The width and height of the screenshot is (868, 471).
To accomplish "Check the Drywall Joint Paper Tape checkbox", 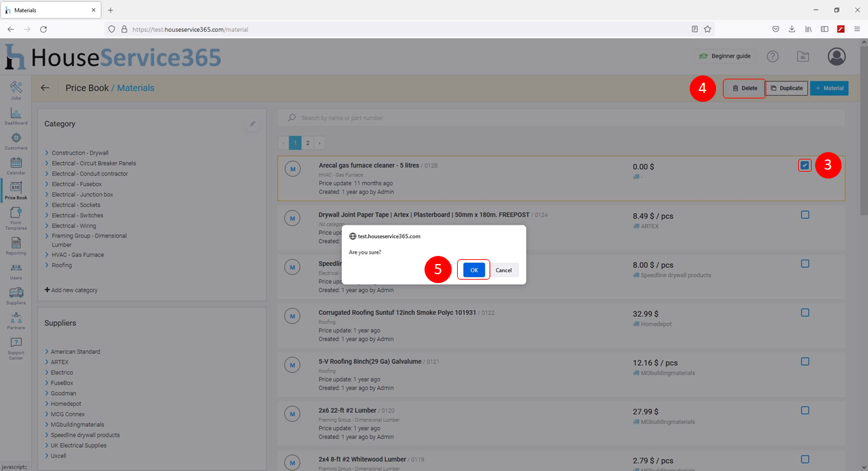I will [x=805, y=214].
